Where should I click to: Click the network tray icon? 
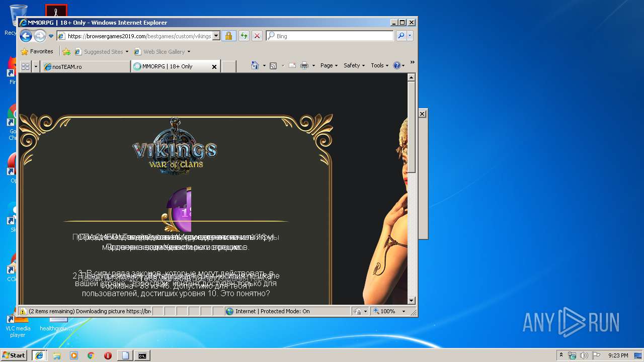pyautogui.click(x=572, y=355)
